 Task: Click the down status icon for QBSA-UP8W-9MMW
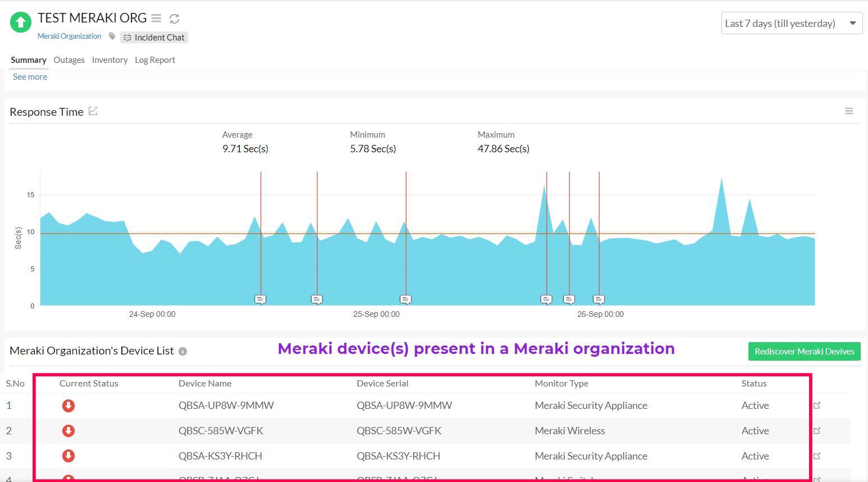[68, 406]
